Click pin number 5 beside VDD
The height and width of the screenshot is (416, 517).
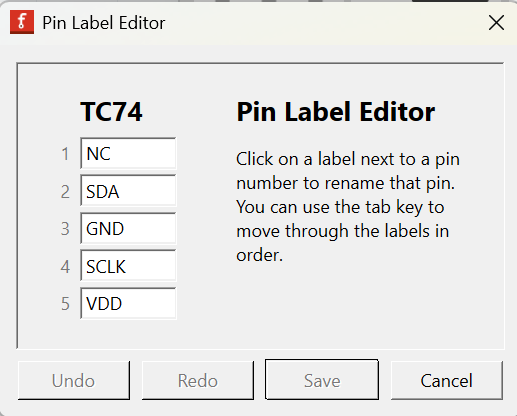click(x=65, y=304)
